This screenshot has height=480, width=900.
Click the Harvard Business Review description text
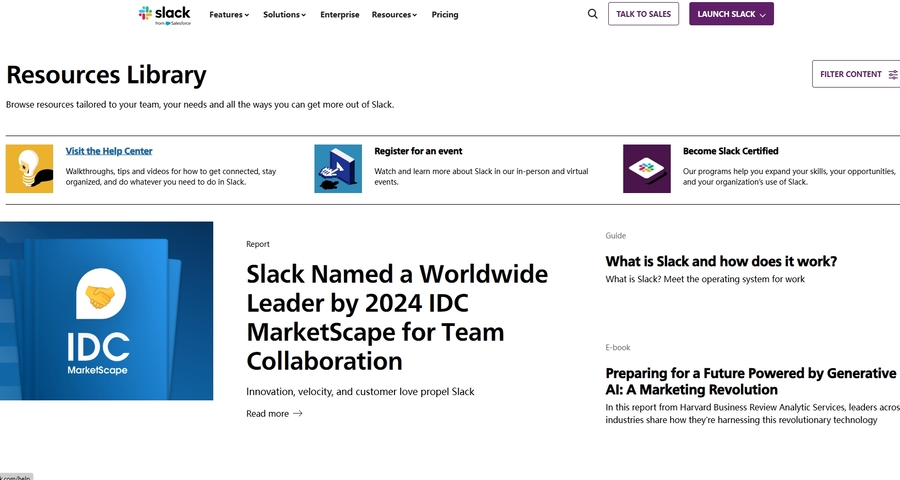tap(752, 413)
